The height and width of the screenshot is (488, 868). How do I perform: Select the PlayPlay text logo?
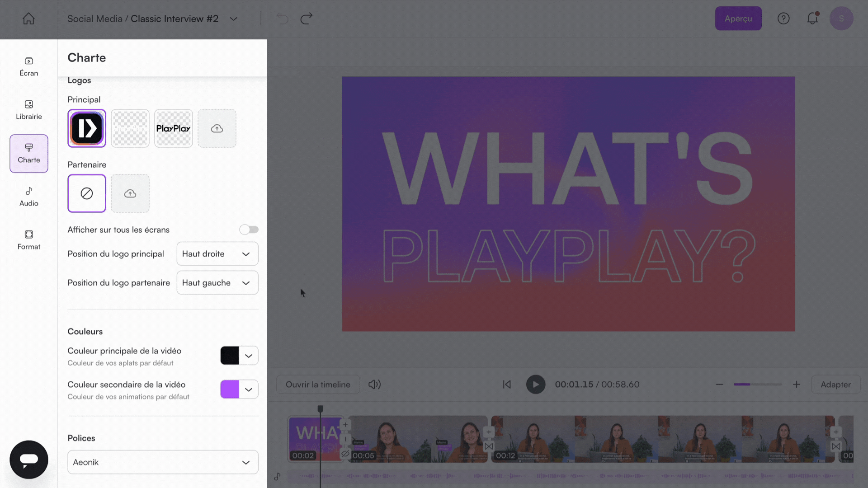pyautogui.click(x=174, y=128)
